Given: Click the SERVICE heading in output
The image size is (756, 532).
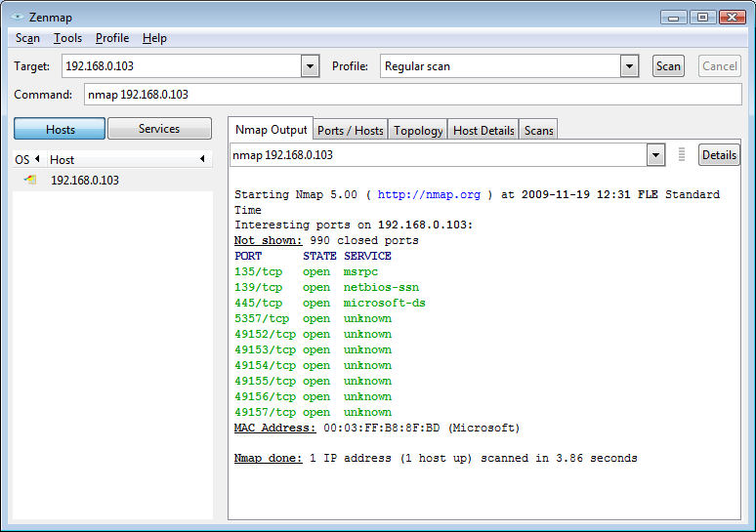Looking at the screenshot, I should coord(367,256).
